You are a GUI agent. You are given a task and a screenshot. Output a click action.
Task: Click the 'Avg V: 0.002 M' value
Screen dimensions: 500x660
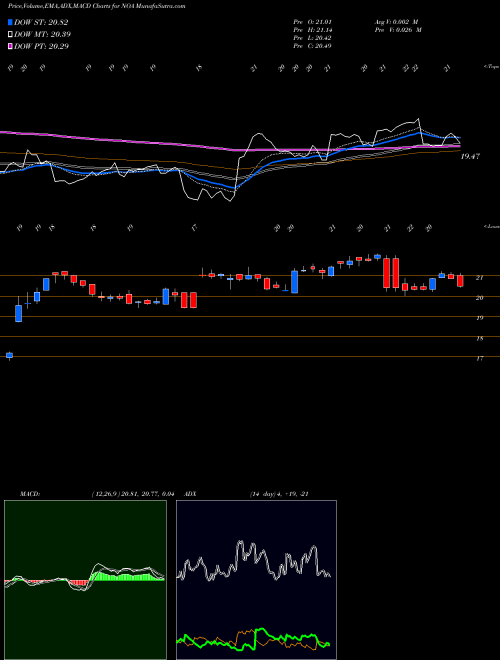point(396,22)
